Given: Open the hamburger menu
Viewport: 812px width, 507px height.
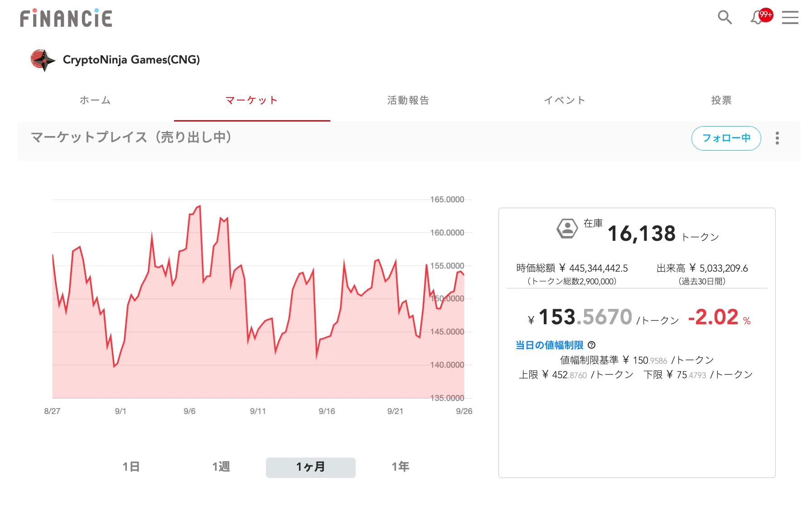Looking at the screenshot, I should tap(790, 18).
